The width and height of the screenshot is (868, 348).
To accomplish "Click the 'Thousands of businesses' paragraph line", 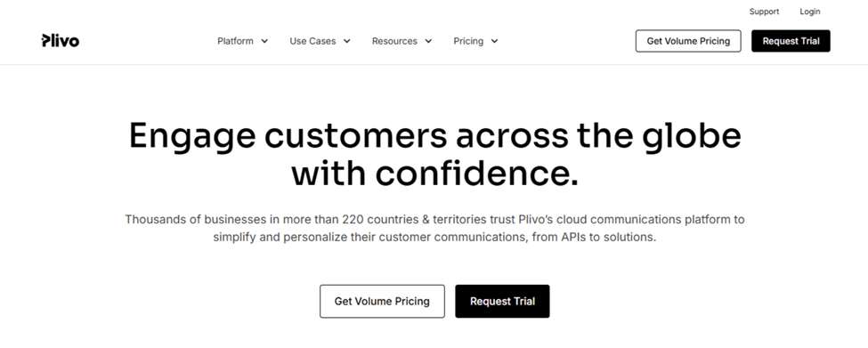I will [434, 219].
